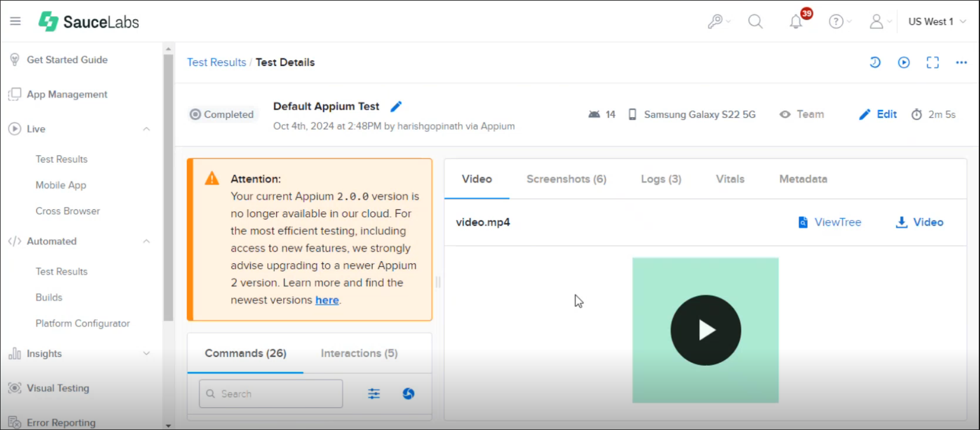The height and width of the screenshot is (430, 980).
Task: Click the search magnifier icon in header
Action: 756,21
